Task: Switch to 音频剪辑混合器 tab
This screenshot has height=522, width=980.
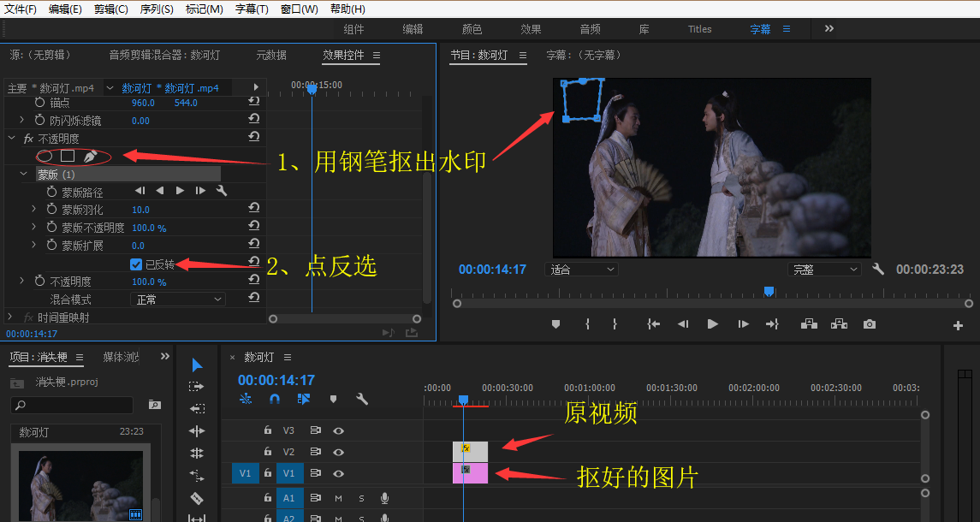Action: coord(164,55)
